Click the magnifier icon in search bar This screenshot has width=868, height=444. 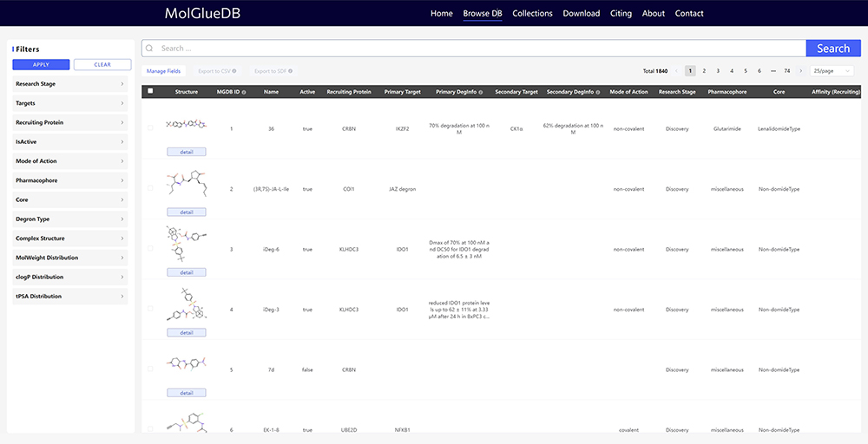pyautogui.click(x=150, y=49)
